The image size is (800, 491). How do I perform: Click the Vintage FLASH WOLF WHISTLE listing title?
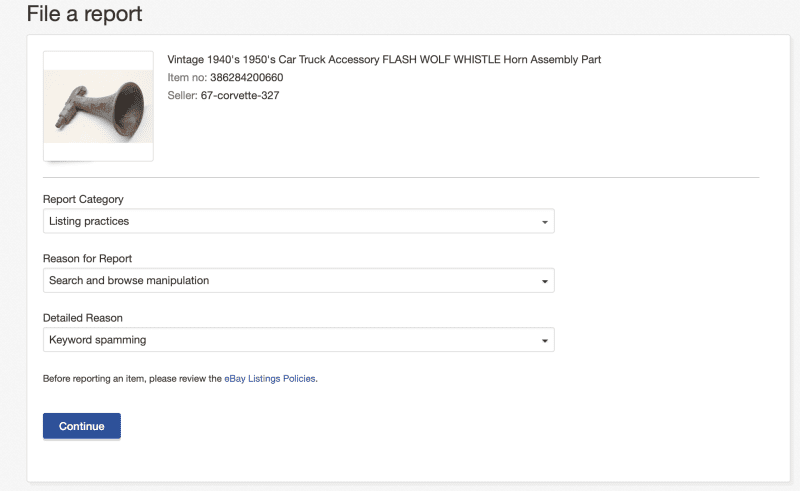point(384,60)
